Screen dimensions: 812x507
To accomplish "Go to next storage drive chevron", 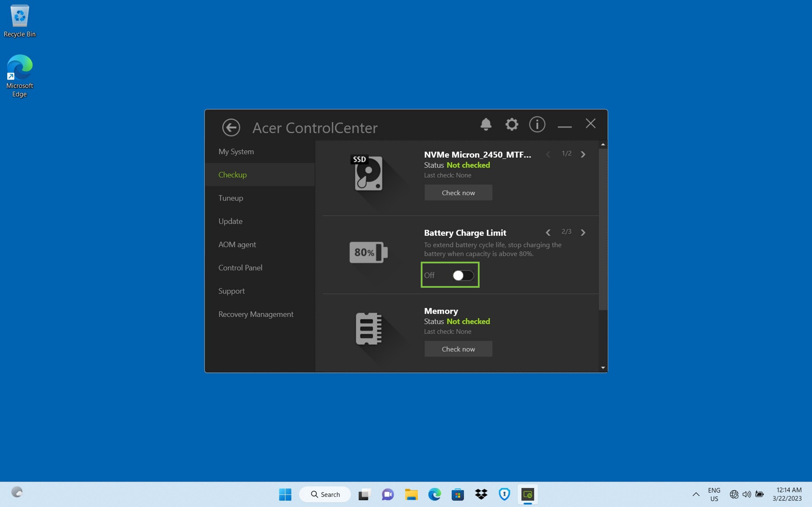I will (x=583, y=154).
